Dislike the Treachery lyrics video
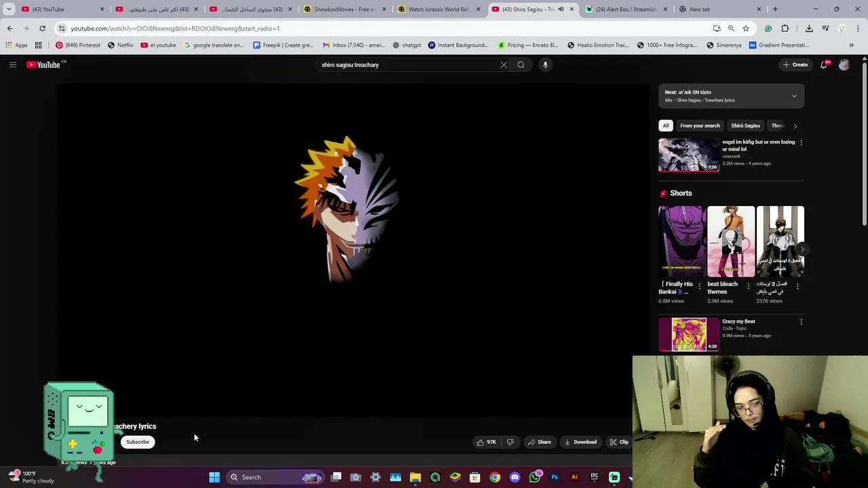 (x=511, y=442)
